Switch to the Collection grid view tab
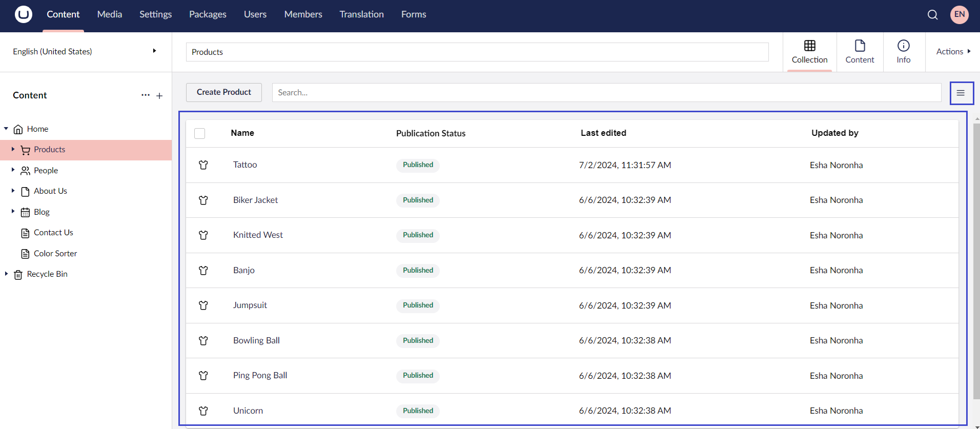The width and height of the screenshot is (980, 429). pyautogui.click(x=809, y=52)
